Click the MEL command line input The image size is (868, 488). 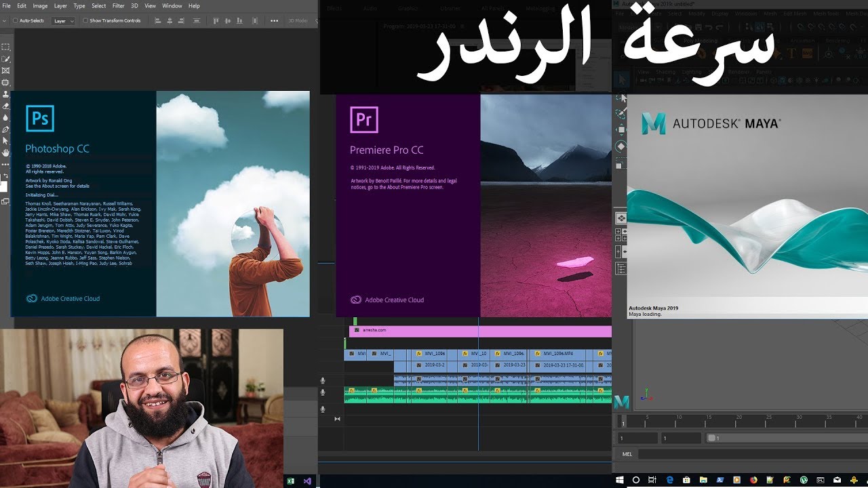[753, 454]
